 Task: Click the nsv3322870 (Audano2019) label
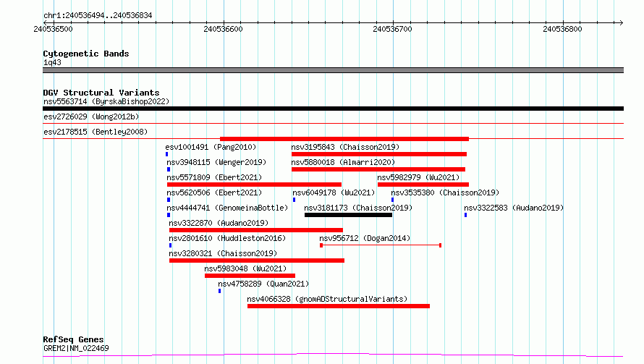point(219,223)
